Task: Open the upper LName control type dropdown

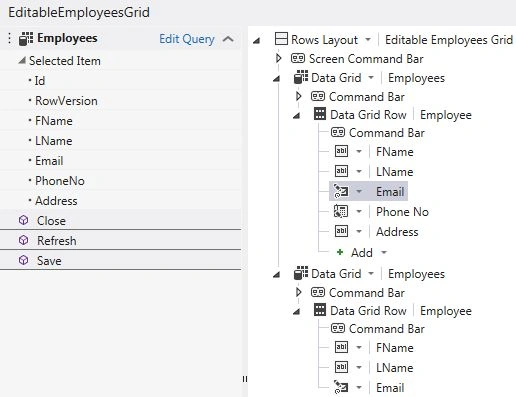Action: [x=359, y=172]
